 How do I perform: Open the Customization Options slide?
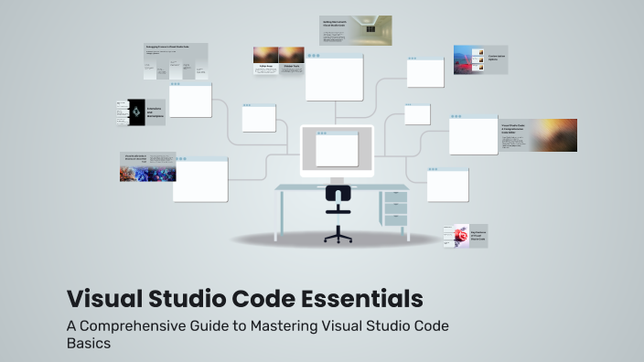[x=480, y=60]
